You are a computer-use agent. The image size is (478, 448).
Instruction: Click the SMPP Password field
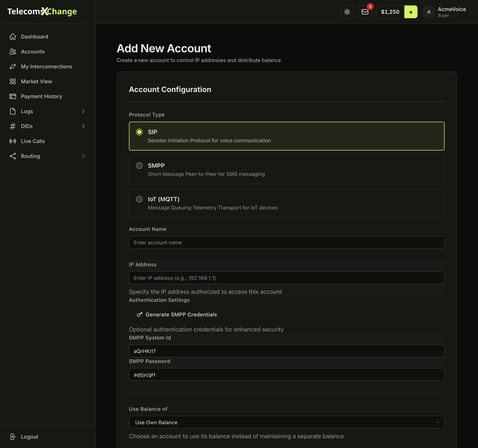pyautogui.click(x=287, y=375)
